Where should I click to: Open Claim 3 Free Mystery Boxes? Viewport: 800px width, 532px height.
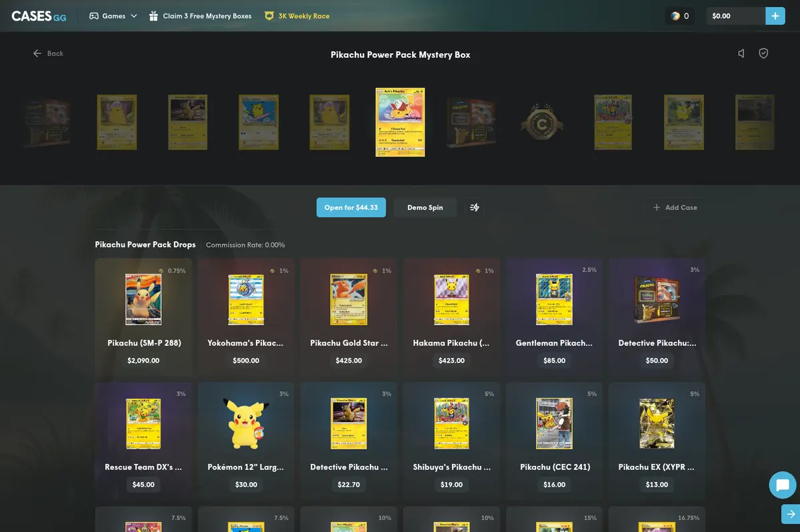pos(200,16)
